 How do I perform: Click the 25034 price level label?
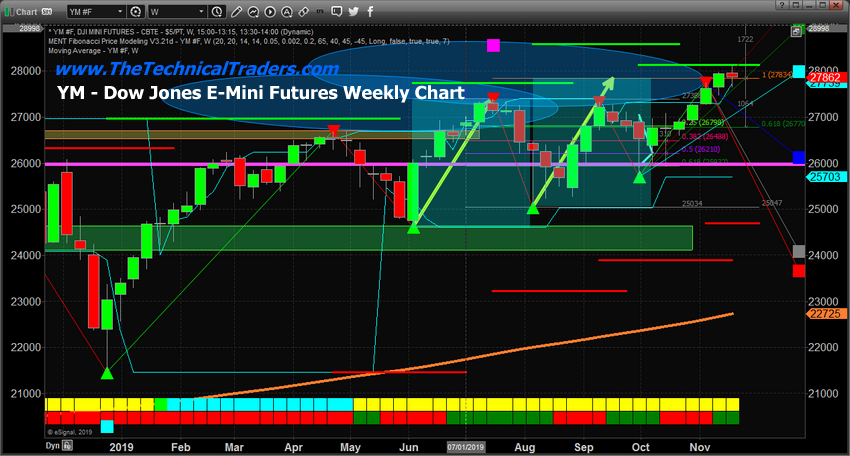coord(692,203)
